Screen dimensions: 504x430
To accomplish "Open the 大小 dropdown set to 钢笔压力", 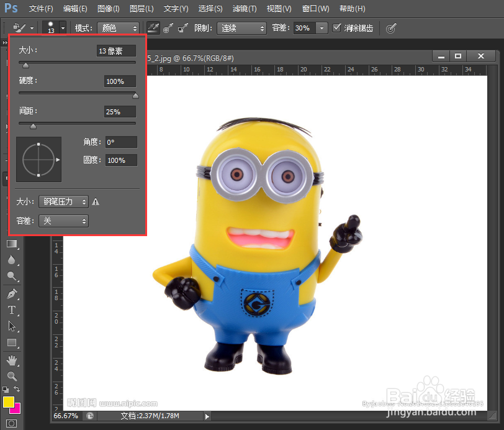I will 64,202.
